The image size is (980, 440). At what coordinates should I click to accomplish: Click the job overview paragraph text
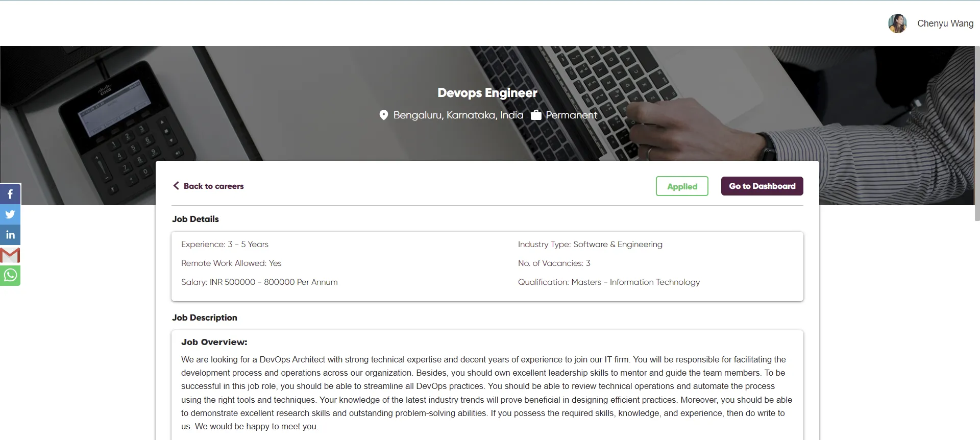tap(487, 393)
